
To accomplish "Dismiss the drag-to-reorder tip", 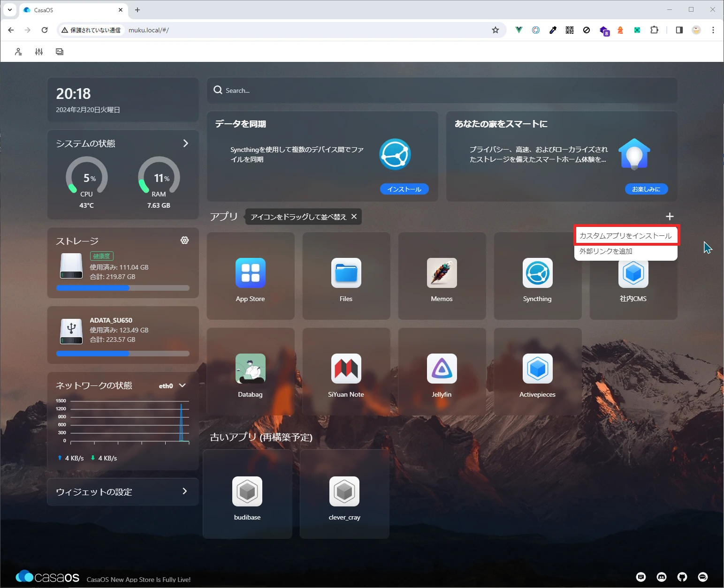I will pyautogui.click(x=354, y=216).
